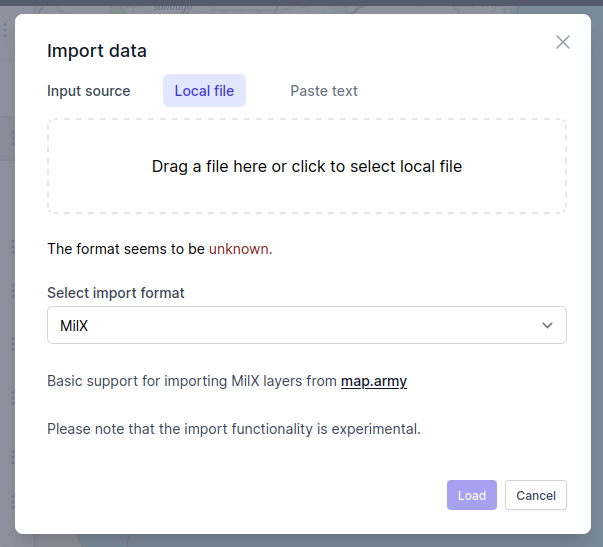Switch to the Local file tab
603x547 pixels.
coord(204,91)
